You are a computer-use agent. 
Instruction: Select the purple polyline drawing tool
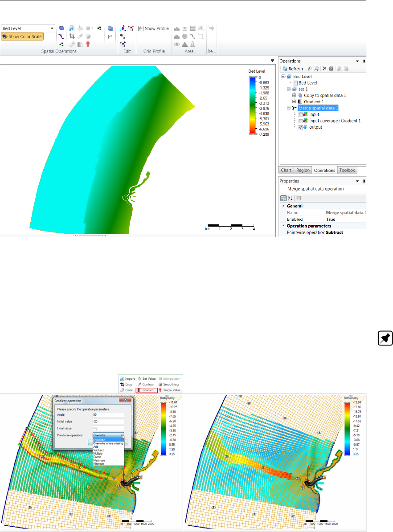(x=61, y=37)
